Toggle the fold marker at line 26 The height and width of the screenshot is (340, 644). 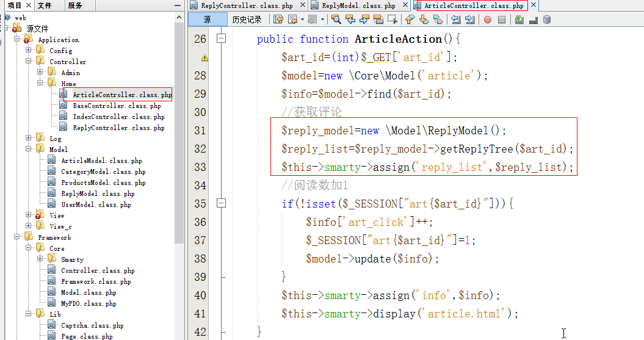221,39
